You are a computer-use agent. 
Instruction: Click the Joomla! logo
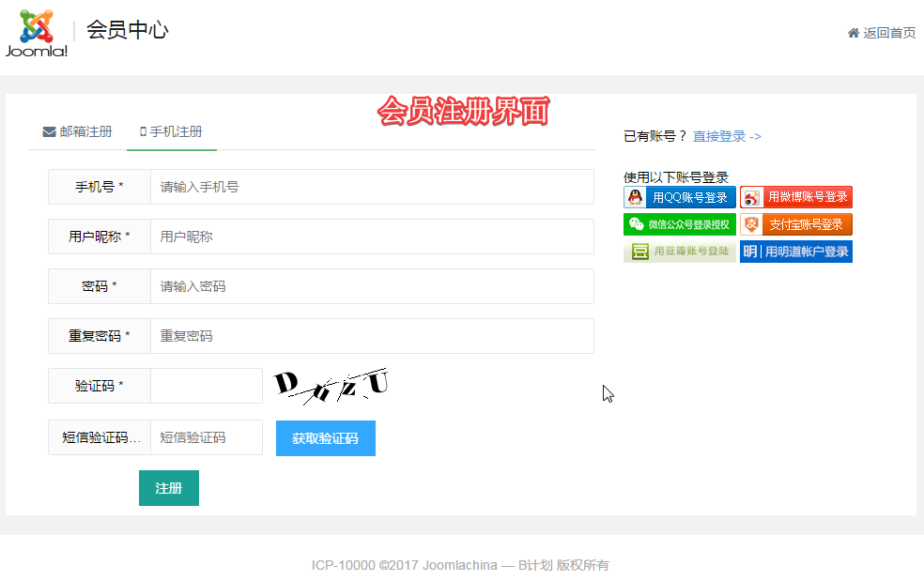(x=37, y=34)
